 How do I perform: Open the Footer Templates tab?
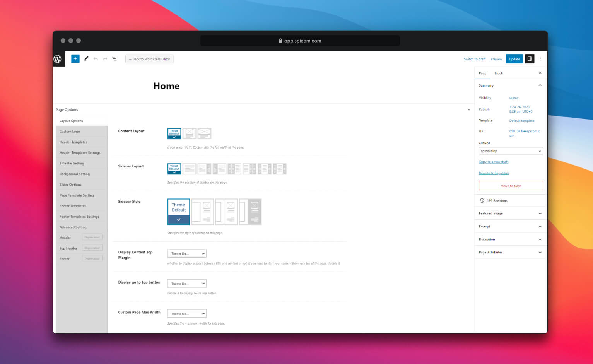point(82,206)
